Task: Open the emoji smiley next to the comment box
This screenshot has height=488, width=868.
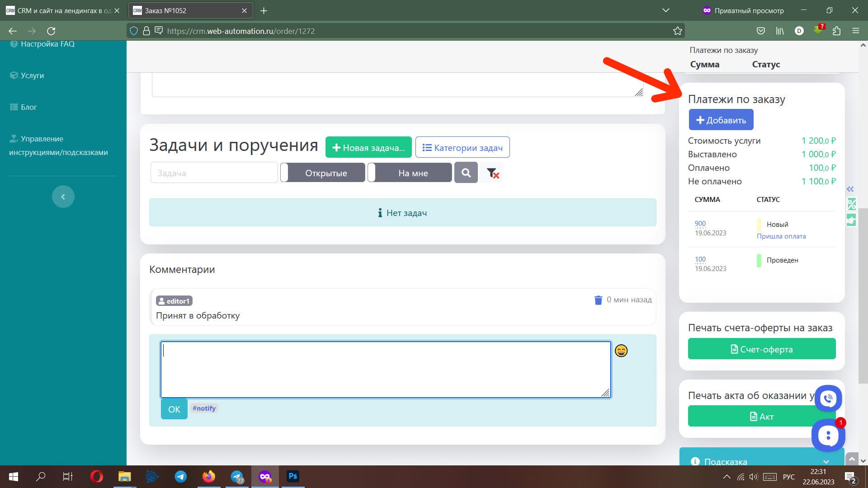Action: [621, 351]
